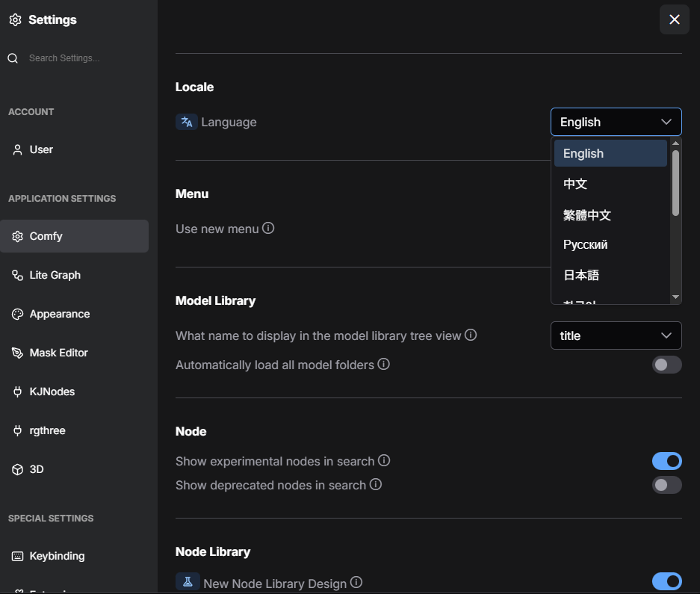Image resolution: width=700 pixels, height=594 pixels.
Task: Open the Comfy settings section
Action: (74, 236)
